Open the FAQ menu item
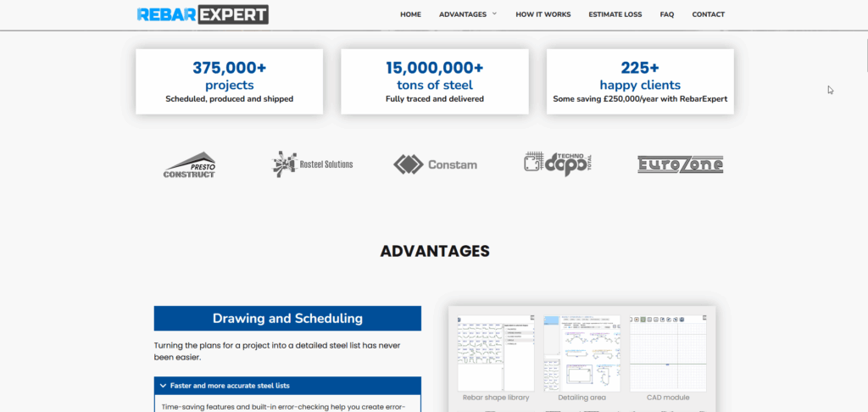Screen dimensions: 868x412 coord(666,14)
